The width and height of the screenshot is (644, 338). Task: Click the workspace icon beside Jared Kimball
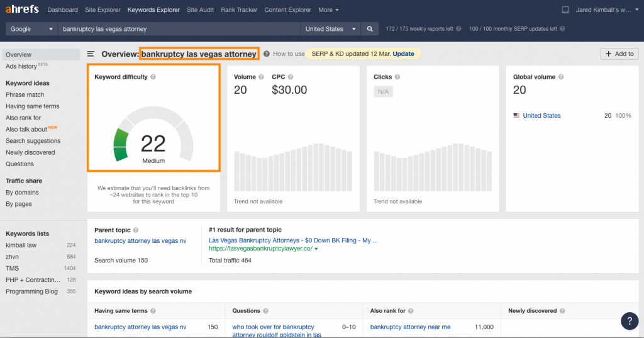[x=565, y=10]
